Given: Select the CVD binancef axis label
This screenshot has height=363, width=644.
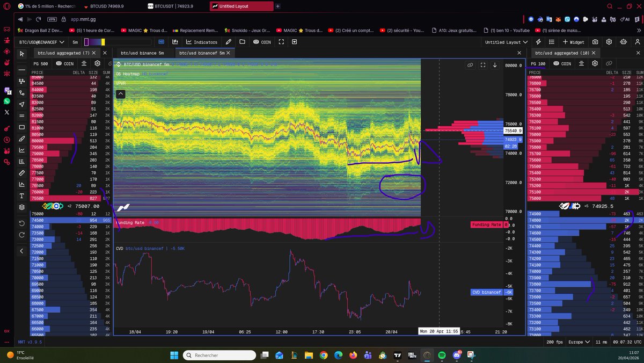Looking at the screenshot, I should pos(486,292).
